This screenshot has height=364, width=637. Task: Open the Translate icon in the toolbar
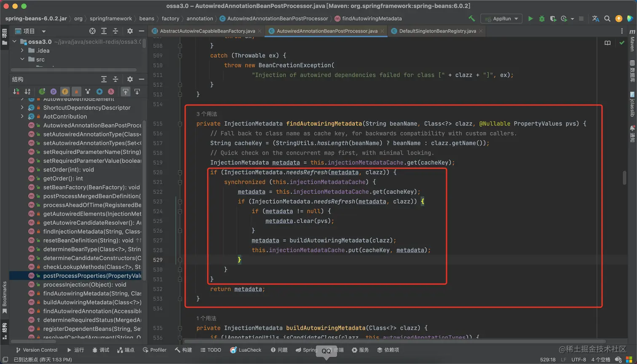point(596,19)
